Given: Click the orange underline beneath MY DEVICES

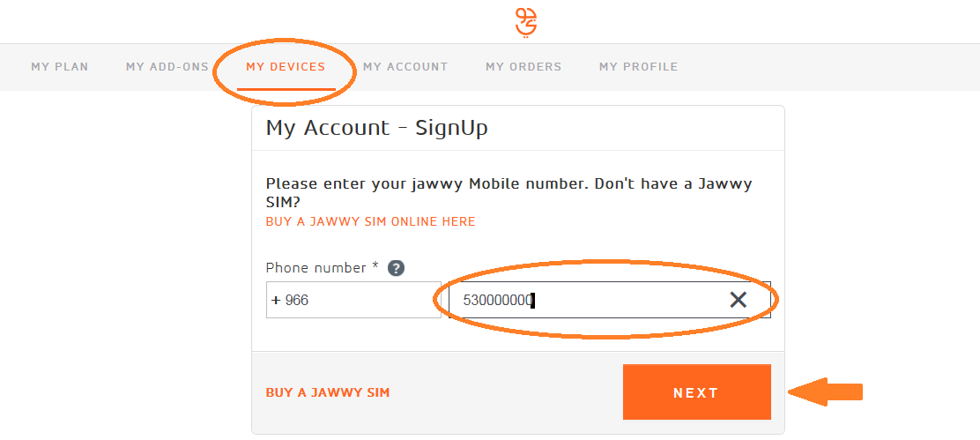Looking at the screenshot, I should click(x=286, y=89).
